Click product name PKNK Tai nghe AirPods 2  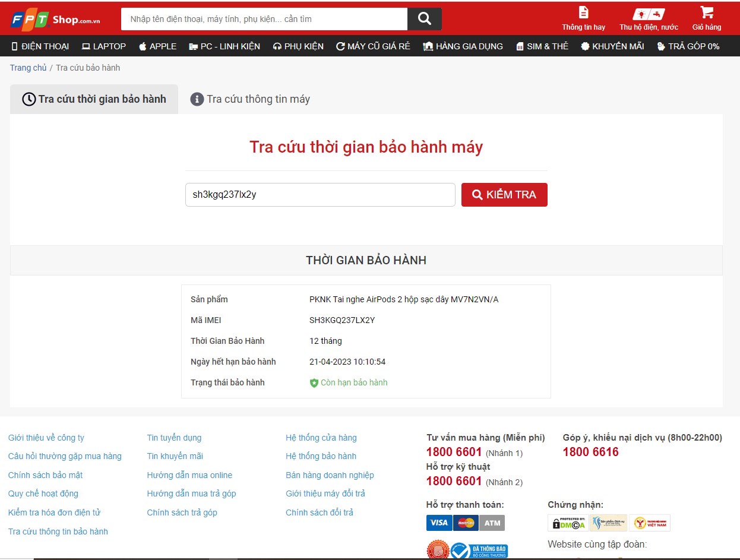404,299
